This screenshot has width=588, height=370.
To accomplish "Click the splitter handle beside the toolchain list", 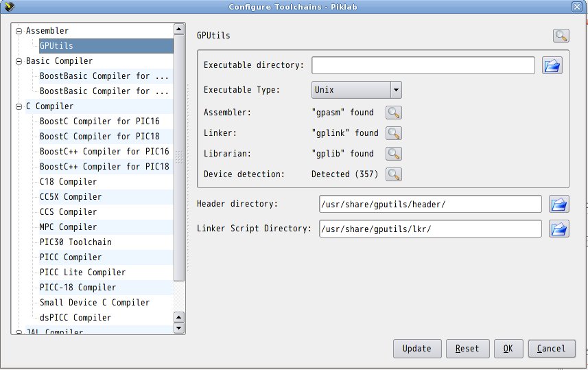I will (x=187, y=178).
